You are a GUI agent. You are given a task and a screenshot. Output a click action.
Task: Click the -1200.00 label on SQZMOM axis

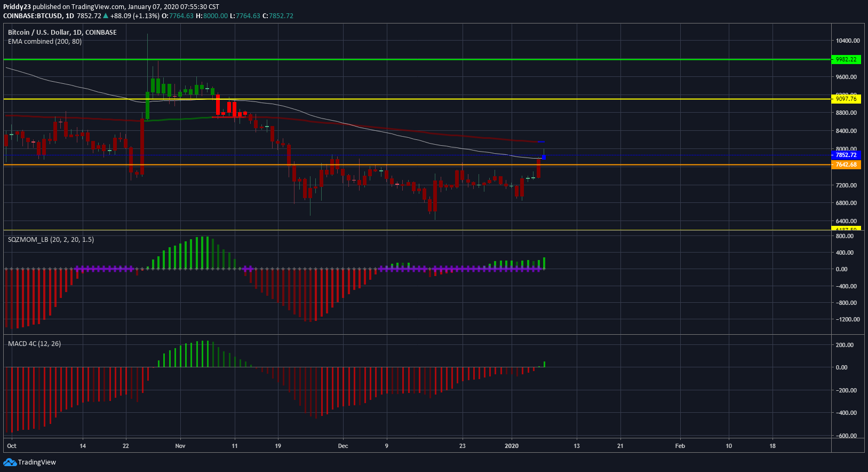pyautogui.click(x=848, y=319)
